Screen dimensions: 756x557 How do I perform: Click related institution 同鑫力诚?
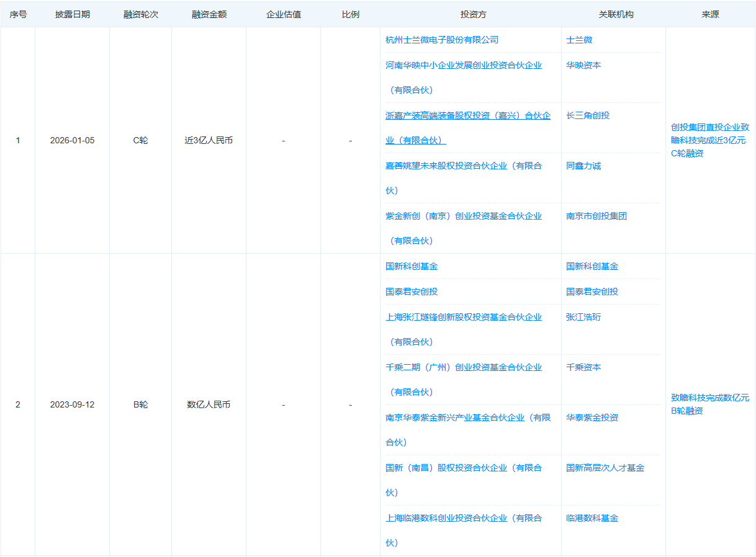coord(583,166)
